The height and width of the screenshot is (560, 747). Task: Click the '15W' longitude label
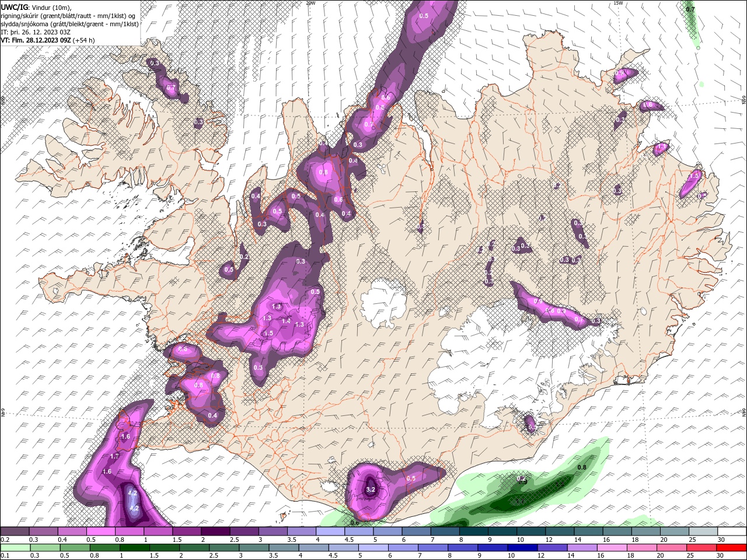[x=618, y=3]
